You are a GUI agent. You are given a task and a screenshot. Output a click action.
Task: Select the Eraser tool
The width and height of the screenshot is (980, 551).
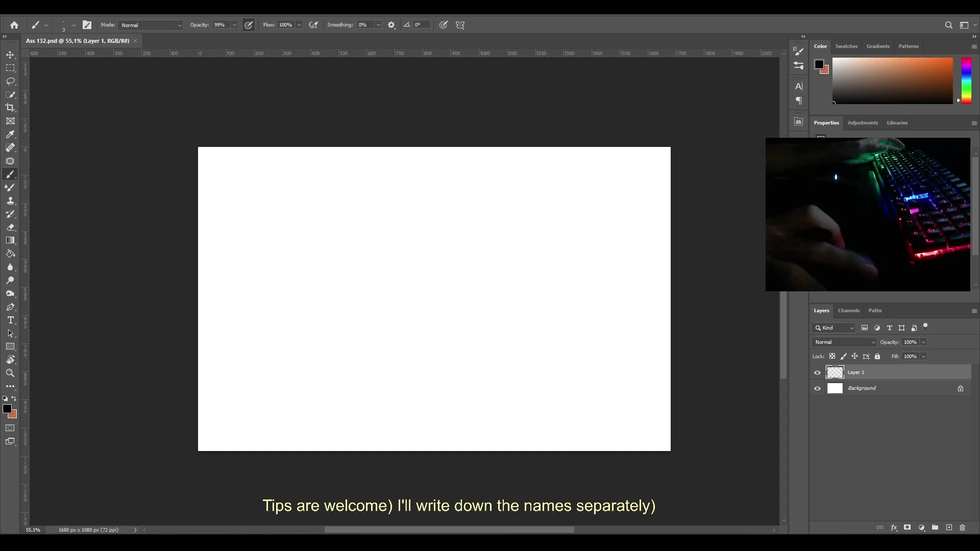pyautogui.click(x=10, y=227)
